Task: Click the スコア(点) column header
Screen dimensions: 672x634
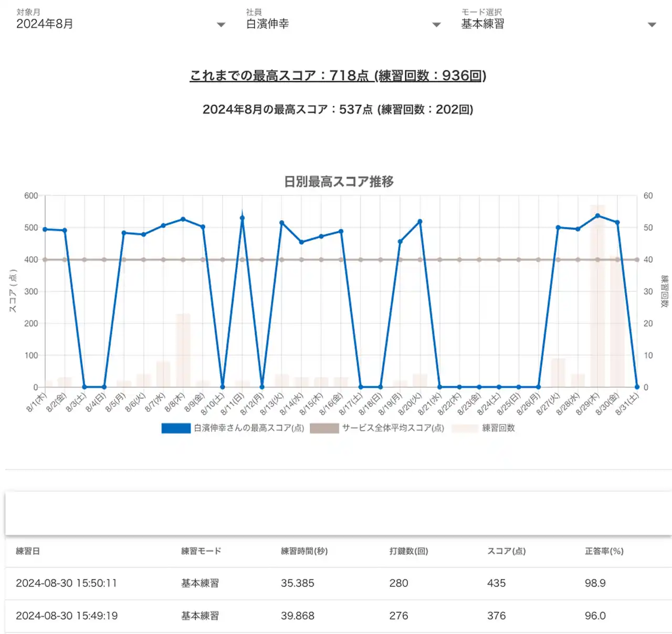Action: point(506,551)
